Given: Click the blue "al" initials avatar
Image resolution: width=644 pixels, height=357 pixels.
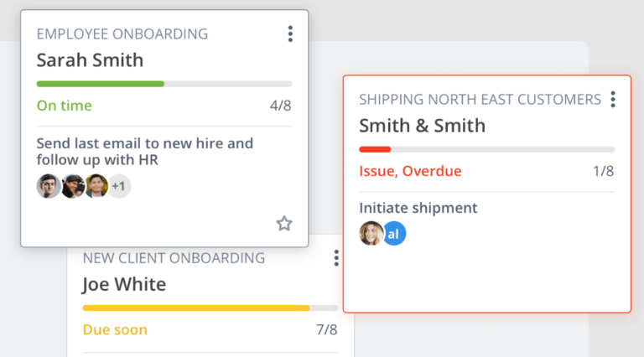Looking at the screenshot, I should 393,234.
